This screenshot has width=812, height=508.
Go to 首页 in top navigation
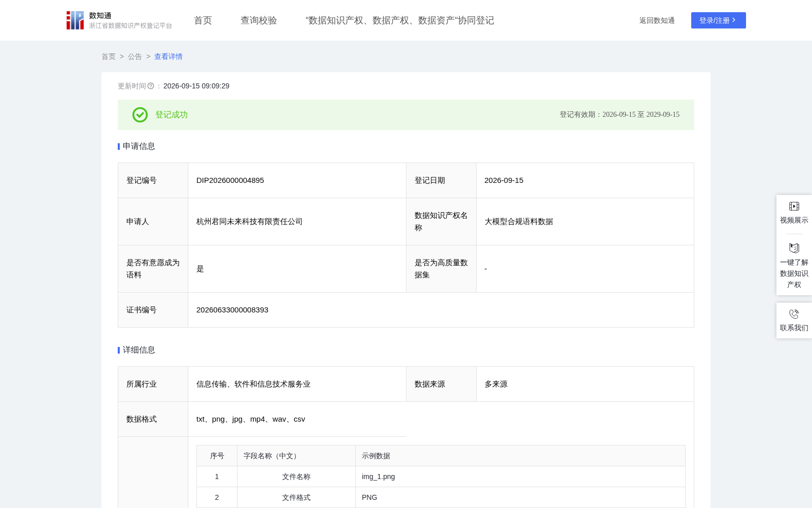pyautogui.click(x=203, y=20)
